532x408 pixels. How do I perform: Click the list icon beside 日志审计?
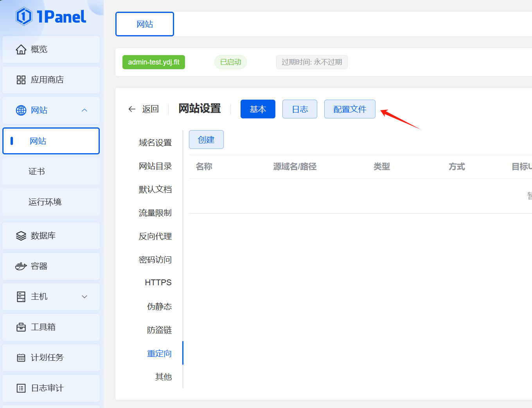click(21, 388)
